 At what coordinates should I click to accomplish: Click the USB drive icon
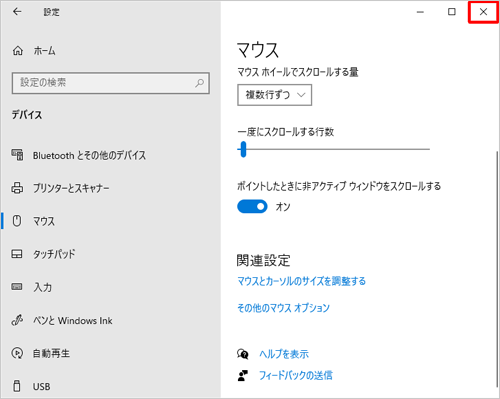pos(17,386)
